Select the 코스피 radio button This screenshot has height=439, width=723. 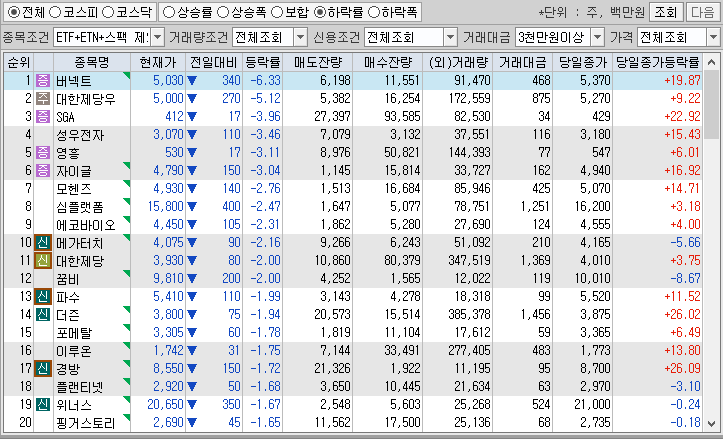[x=54, y=12]
